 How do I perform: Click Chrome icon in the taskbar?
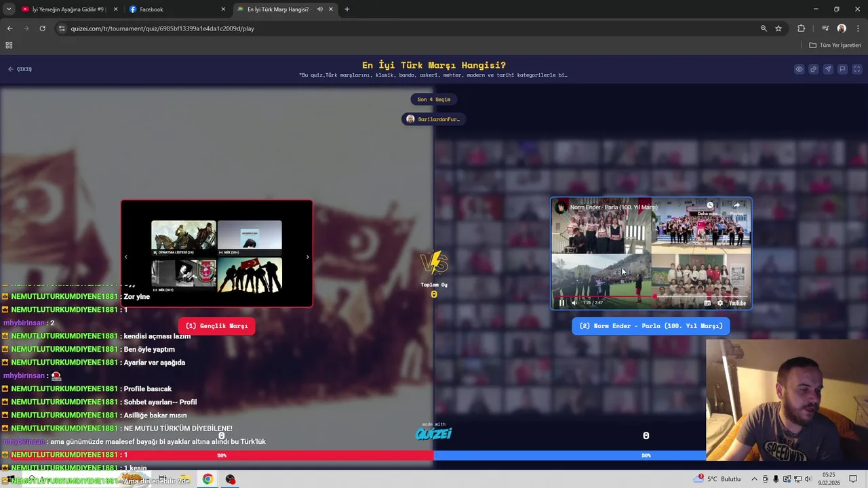coord(208,479)
